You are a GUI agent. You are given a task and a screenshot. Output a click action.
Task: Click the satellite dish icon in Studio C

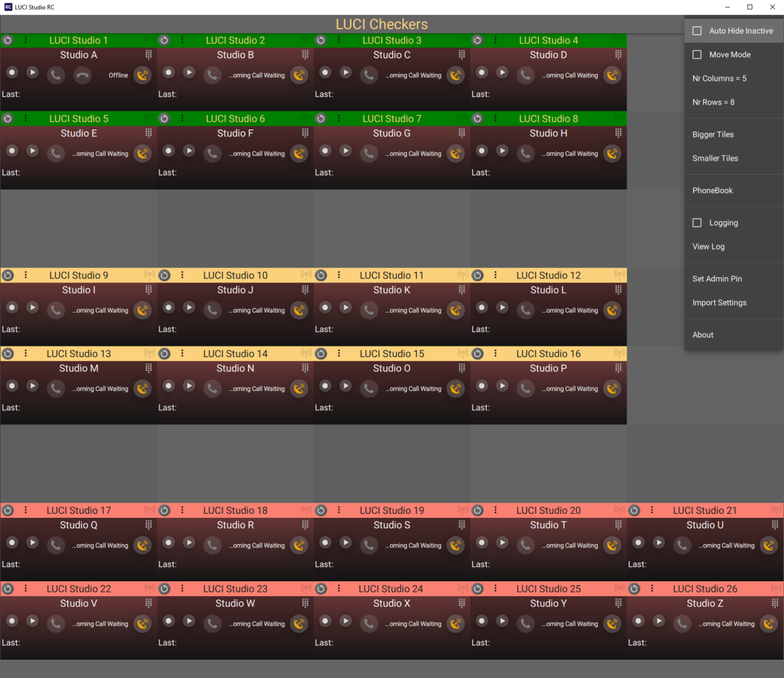point(455,75)
